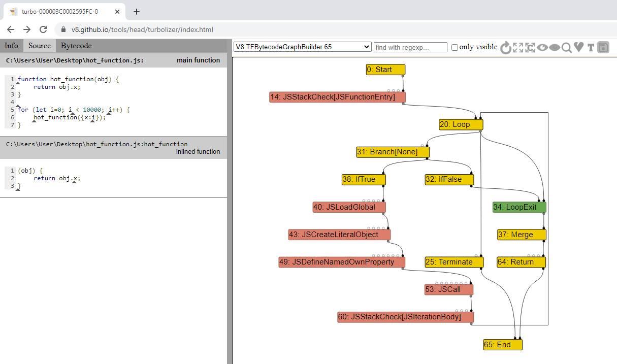Click the address bar URL

(142, 30)
